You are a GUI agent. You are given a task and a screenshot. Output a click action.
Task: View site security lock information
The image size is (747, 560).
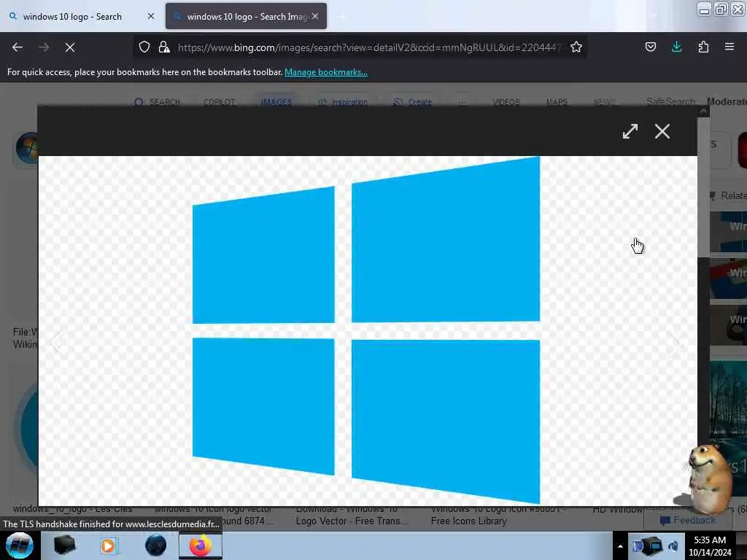click(x=164, y=47)
